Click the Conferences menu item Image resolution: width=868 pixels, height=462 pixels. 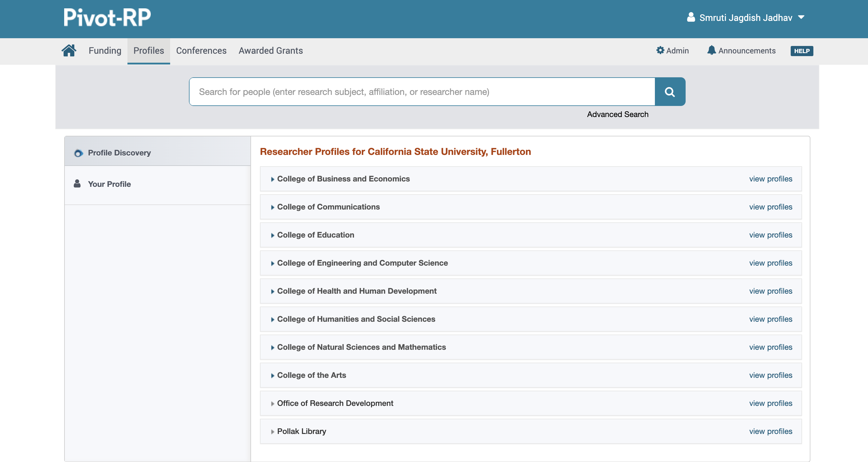201,51
